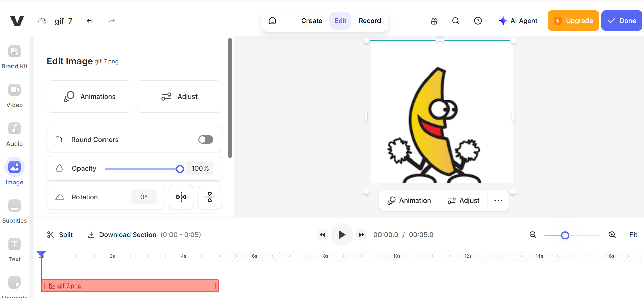Click Animation on canvas toolbar
Screen dimensions: 644x298
409,200
